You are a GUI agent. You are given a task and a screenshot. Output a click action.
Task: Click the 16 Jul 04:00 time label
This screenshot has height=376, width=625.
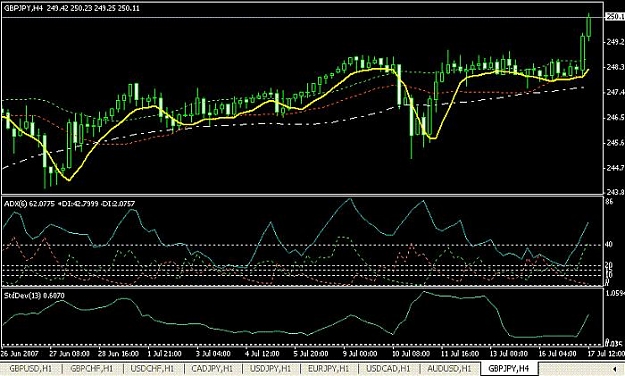click(557, 353)
